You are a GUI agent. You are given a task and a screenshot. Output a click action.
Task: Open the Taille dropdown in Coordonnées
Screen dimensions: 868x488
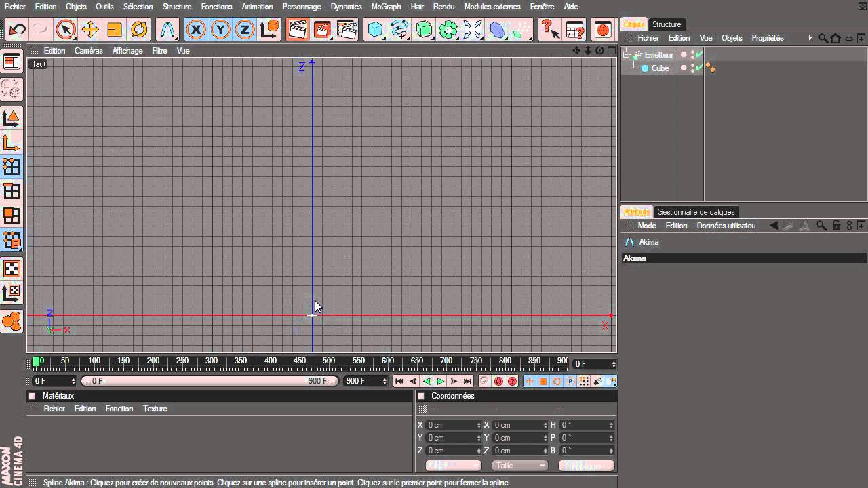click(520, 466)
